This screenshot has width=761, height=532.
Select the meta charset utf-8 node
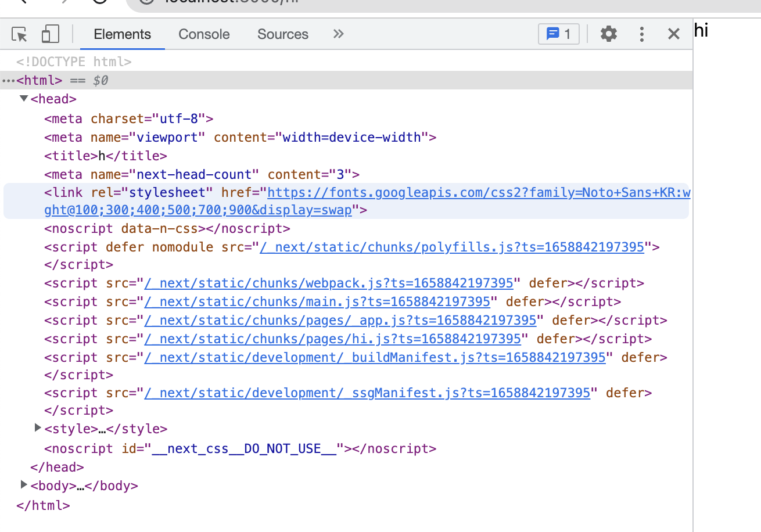(x=129, y=118)
